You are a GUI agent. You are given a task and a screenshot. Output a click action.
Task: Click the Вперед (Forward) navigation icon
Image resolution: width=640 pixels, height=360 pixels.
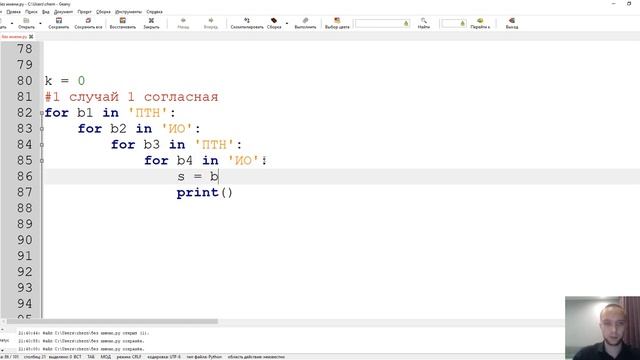211,23
